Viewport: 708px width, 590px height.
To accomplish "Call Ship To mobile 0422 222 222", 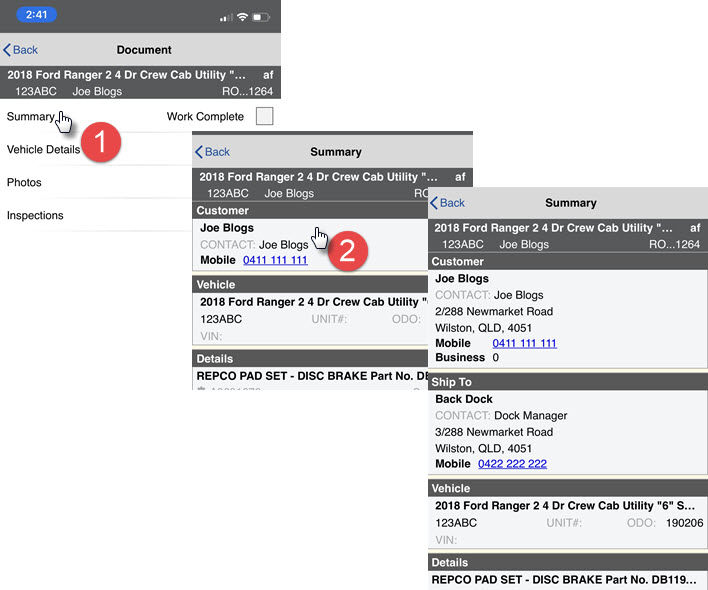I will pos(512,464).
